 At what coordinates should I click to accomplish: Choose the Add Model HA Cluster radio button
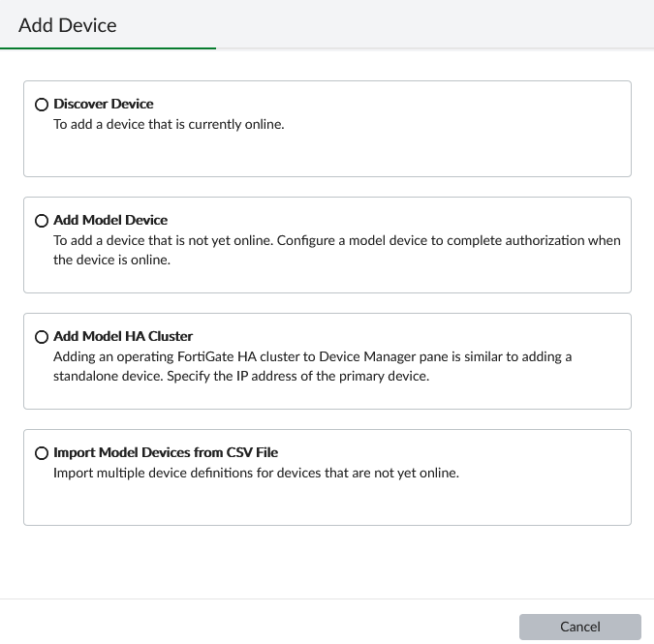click(x=42, y=337)
